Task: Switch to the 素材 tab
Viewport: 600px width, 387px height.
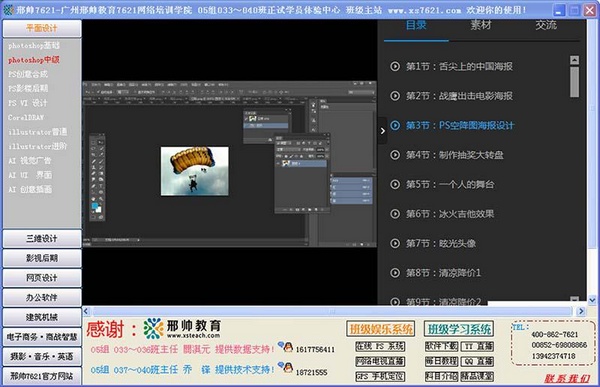Action: pos(481,25)
